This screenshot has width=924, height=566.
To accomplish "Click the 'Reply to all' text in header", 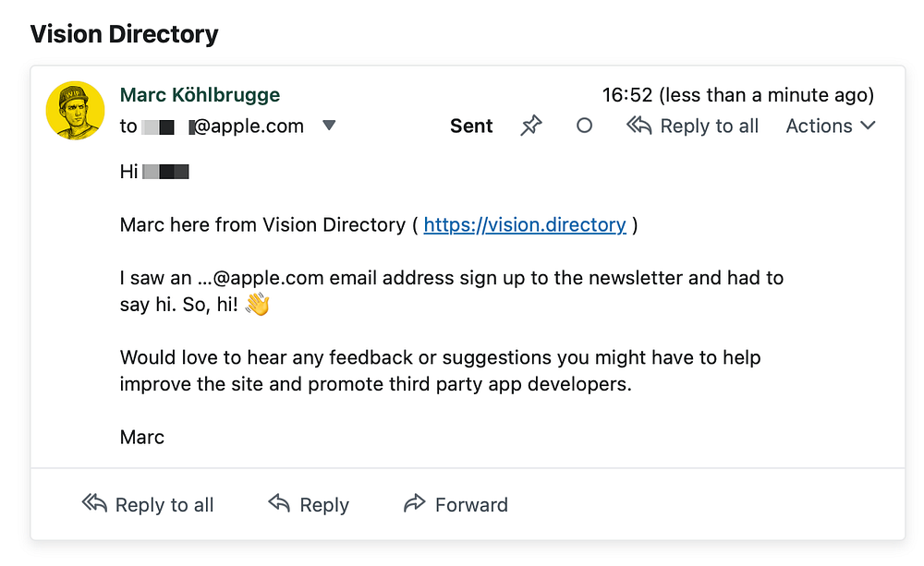I will (x=709, y=126).
